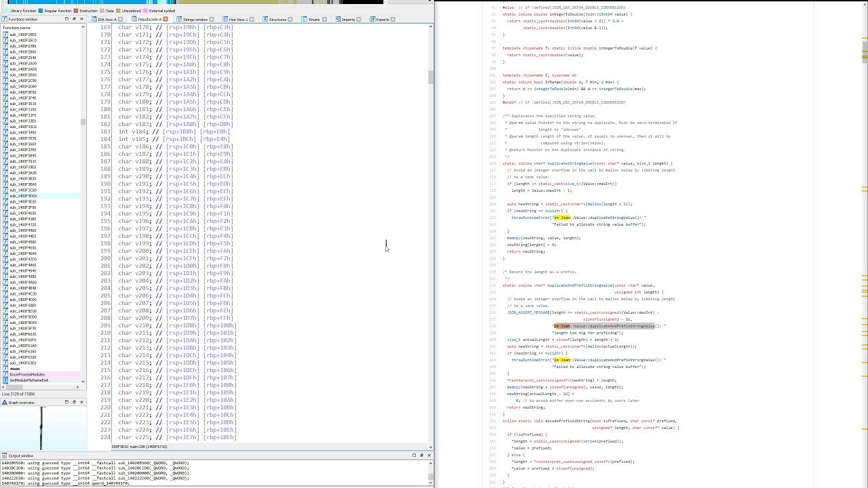This screenshot has height=488, width=868.
Task: Undock the Graph overview panel
Action: tap(66, 402)
